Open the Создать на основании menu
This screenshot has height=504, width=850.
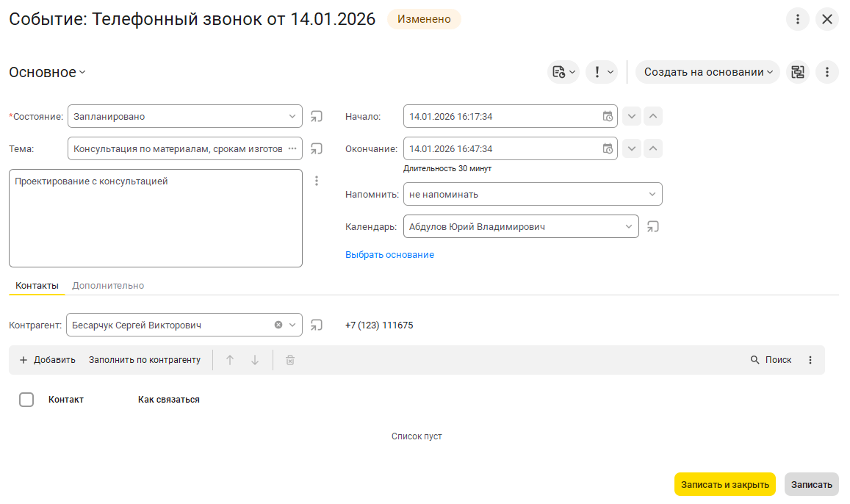coord(707,72)
